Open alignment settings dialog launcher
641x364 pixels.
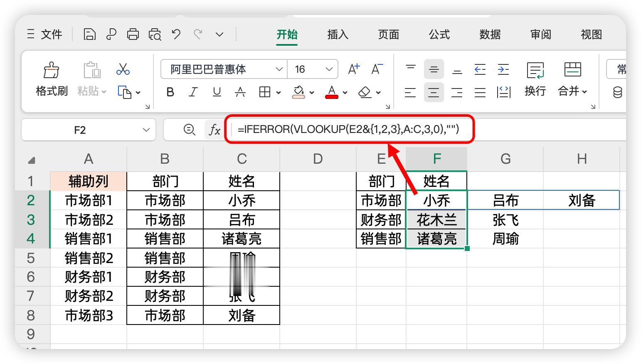(593, 107)
